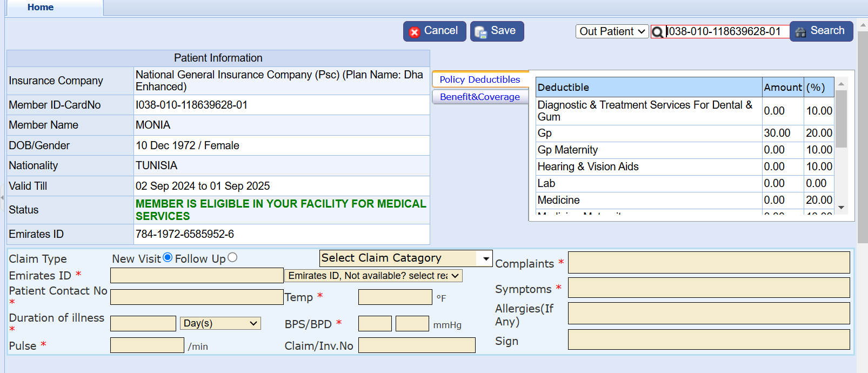Viewport: 868px width, 373px height.
Task: Click the magnifier icon in search box
Action: [658, 32]
